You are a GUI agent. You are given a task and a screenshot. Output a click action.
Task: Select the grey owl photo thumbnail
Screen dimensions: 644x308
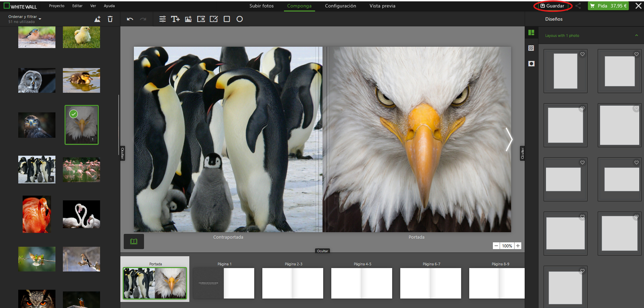[x=37, y=81]
